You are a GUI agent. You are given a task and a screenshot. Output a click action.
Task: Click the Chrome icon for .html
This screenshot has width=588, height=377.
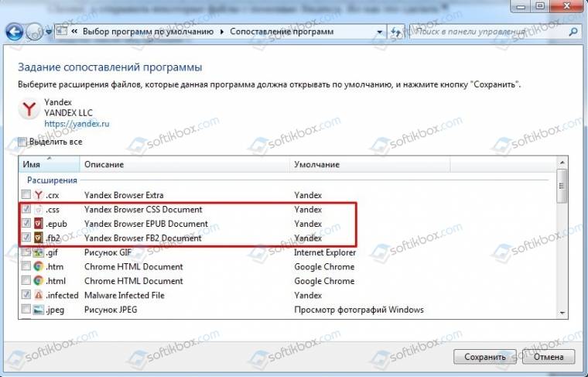pos(38,281)
